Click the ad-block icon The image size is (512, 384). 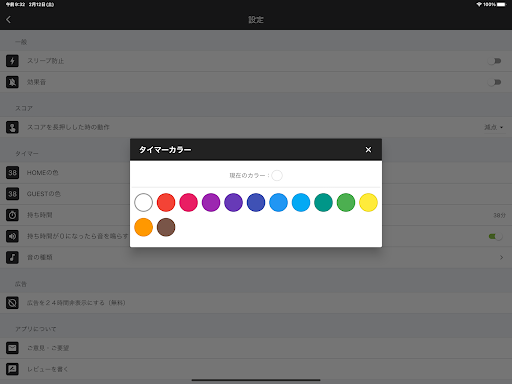pyautogui.click(x=12, y=303)
